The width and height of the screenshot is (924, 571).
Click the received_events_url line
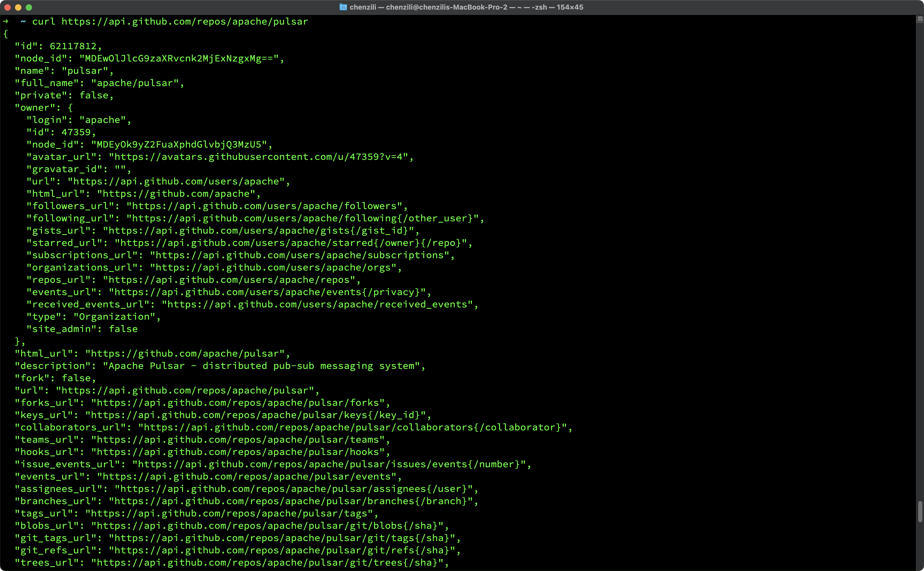click(x=252, y=304)
